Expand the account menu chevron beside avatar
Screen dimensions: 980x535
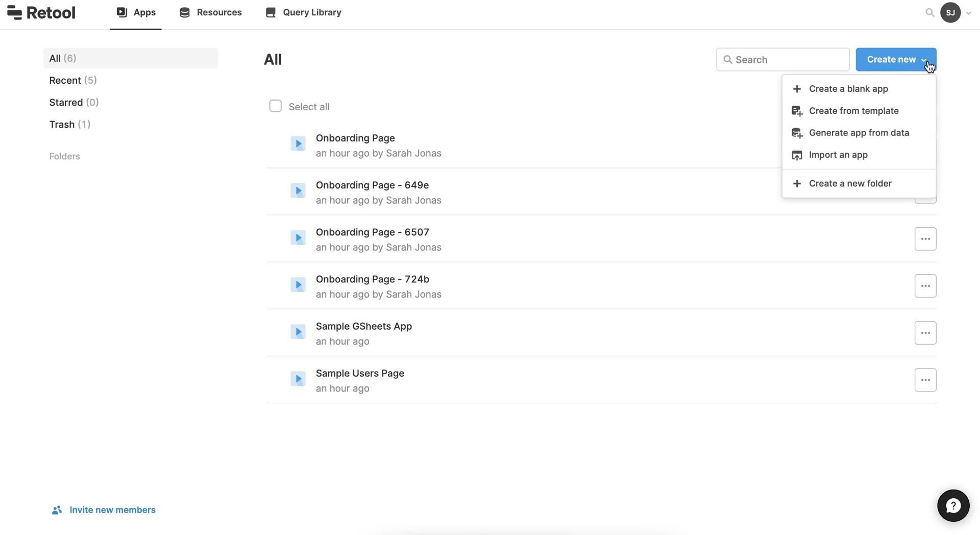point(968,13)
